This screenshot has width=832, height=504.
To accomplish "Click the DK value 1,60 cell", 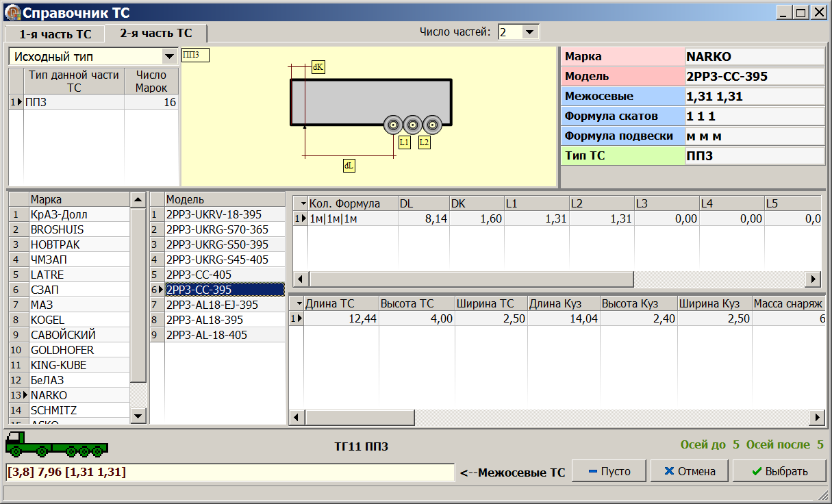I will tap(476, 218).
